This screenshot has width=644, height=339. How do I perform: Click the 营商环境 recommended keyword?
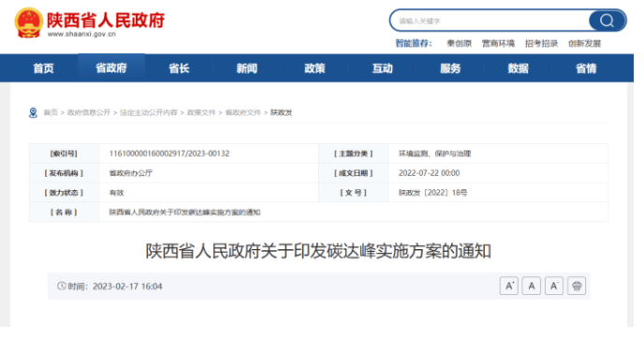pyautogui.click(x=498, y=44)
